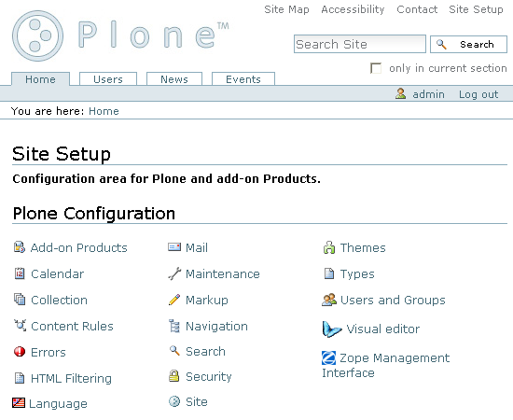Open the Maintenance link

tap(223, 274)
